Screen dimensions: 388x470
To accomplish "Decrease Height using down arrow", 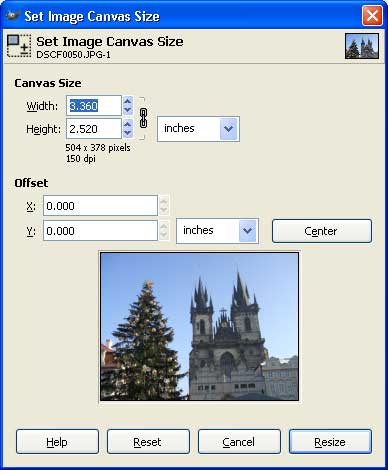I will coord(128,133).
